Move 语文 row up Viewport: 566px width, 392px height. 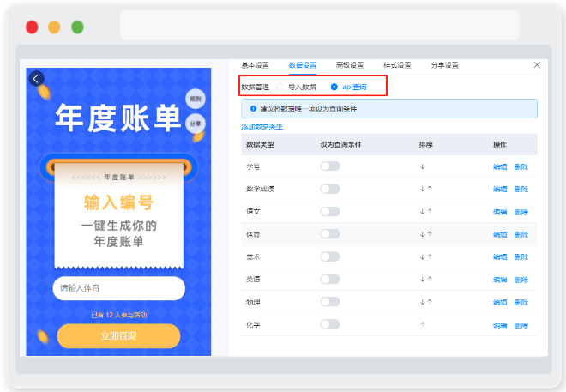[x=430, y=212]
